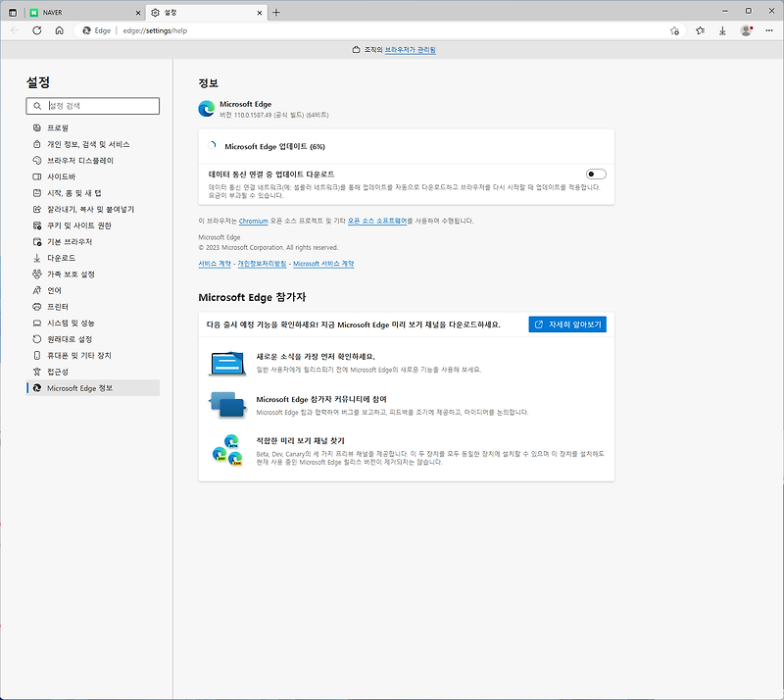Open 쿠키 및 사이트 권한
Viewport: 784px width, 700px height.
point(93,225)
